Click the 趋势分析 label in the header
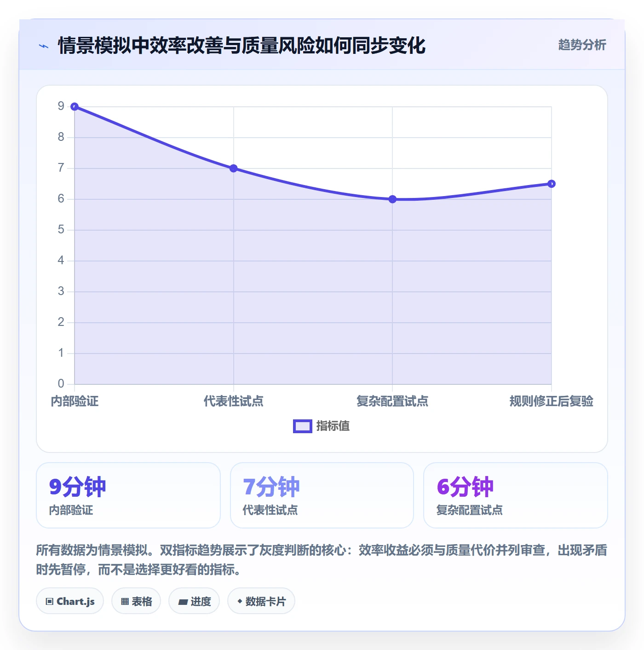Image resolution: width=644 pixels, height=650 pixels. [582, 45]
